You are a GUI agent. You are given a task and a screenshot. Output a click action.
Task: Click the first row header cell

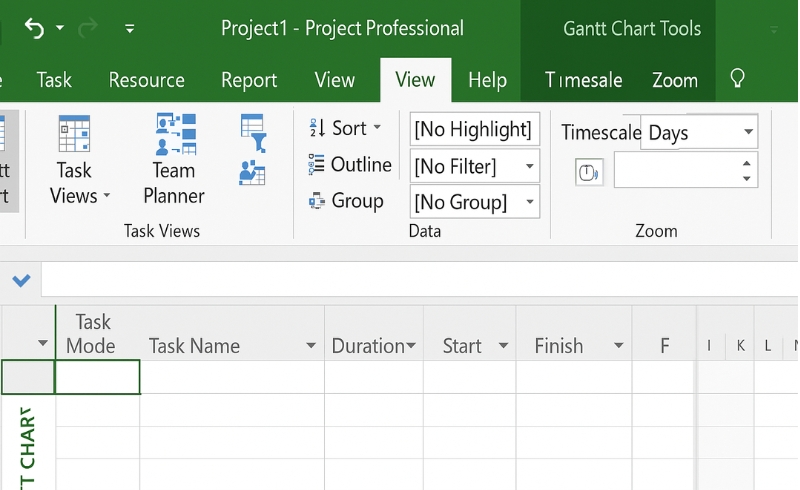pos(28,377)
